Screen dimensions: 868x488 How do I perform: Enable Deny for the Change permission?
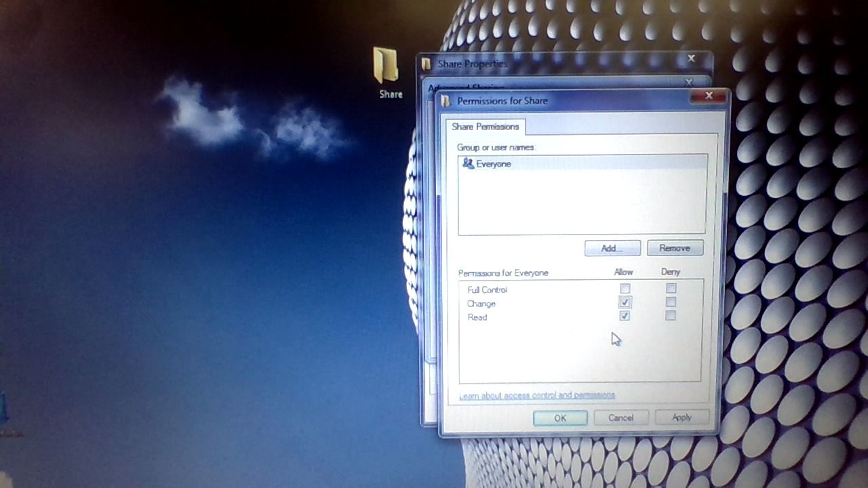tap(671, 302)
